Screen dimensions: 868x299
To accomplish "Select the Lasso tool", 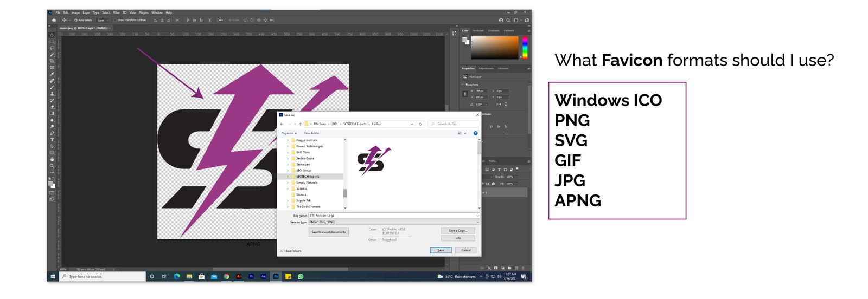I will (x=52, y=48).
